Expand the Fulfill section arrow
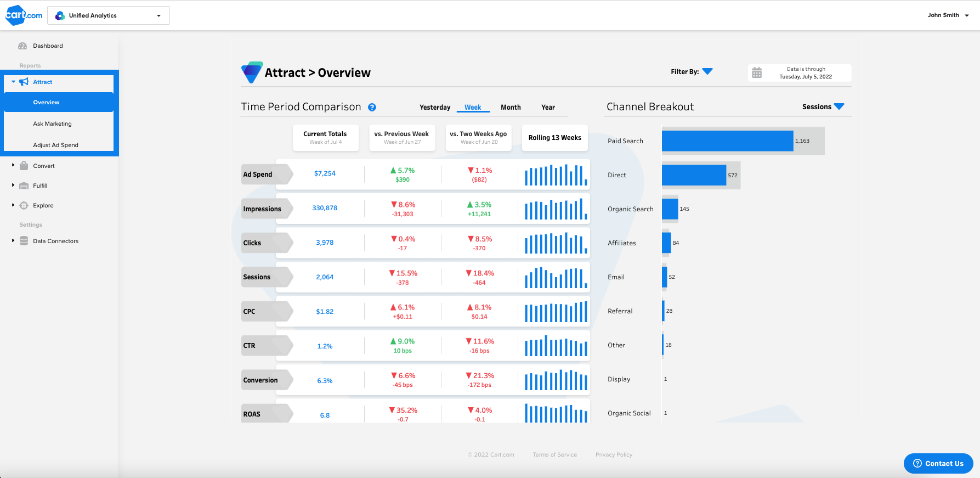 [x=13, y=185]
